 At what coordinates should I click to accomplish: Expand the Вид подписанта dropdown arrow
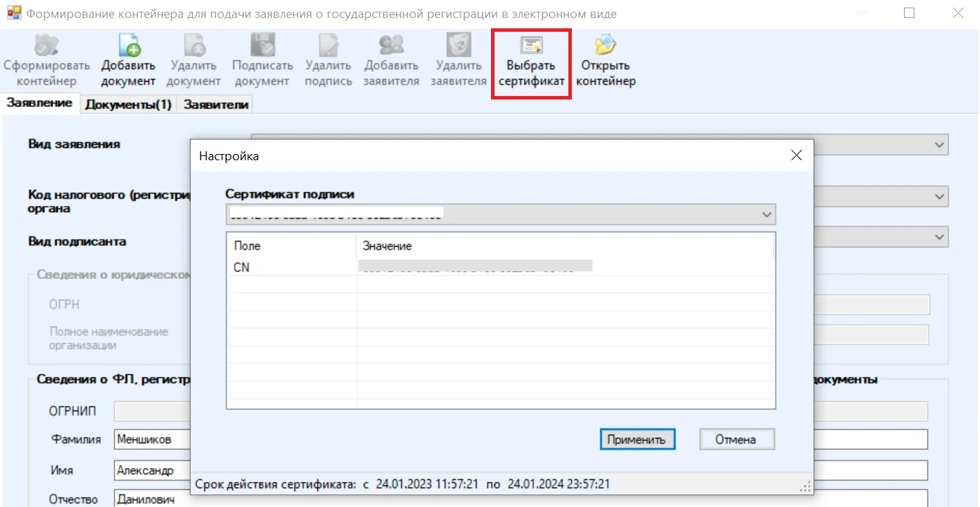click(939, 237)
